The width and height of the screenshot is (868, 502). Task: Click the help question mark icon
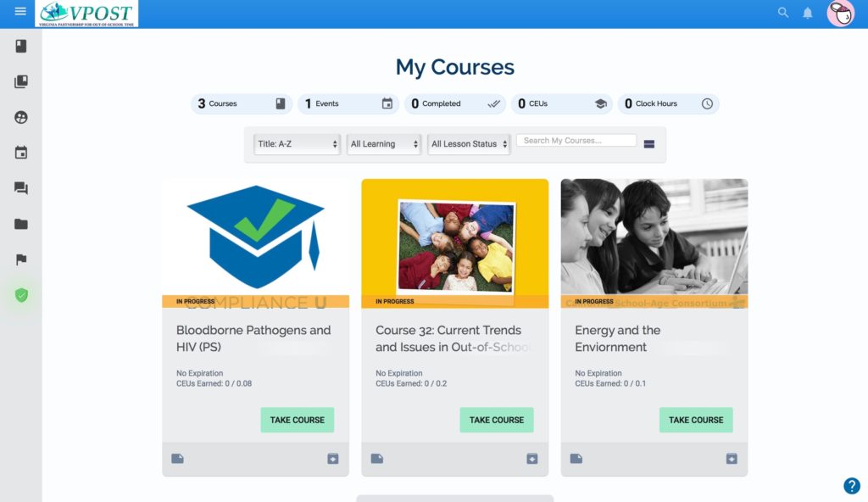[852, 486]
